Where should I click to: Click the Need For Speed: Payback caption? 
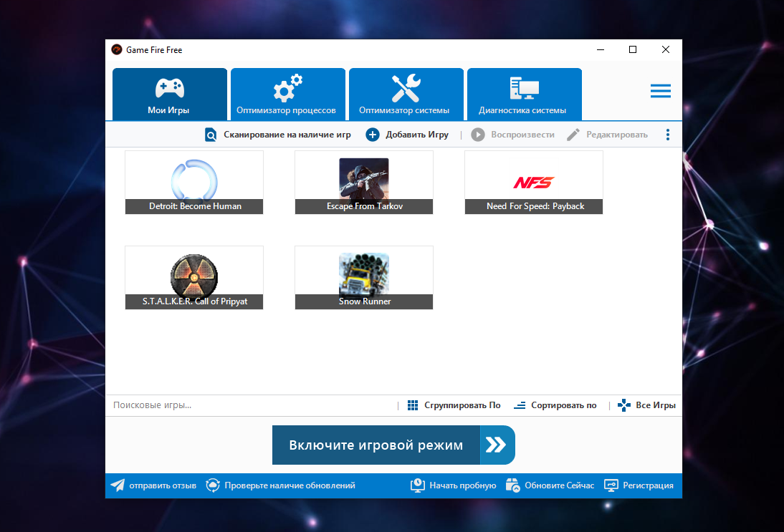point(535,206)
